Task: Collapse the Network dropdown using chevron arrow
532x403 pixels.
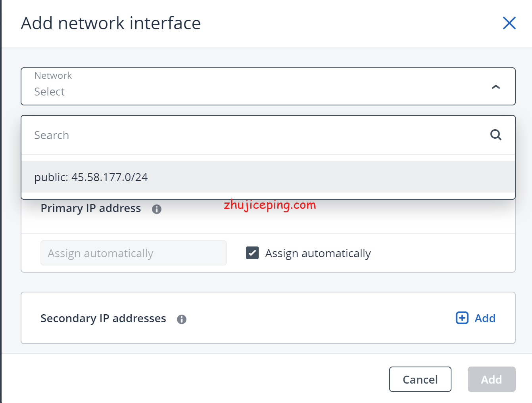Action: point(496,87)
